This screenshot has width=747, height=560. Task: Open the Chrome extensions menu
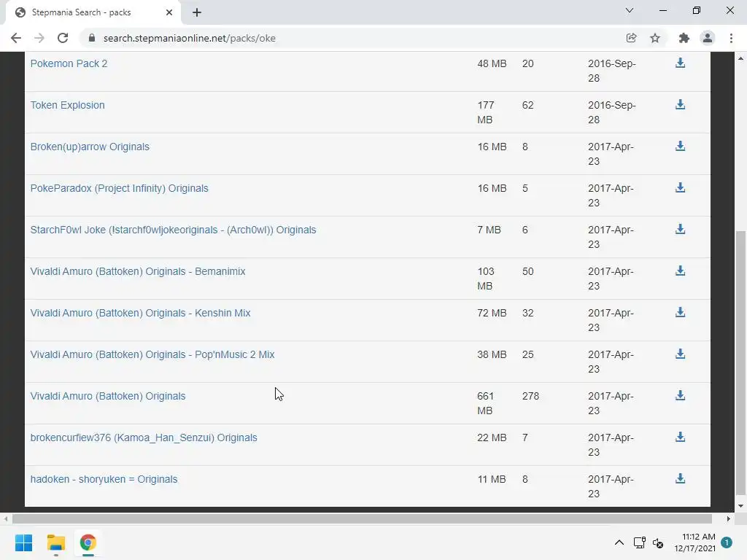tap(684, 38)
